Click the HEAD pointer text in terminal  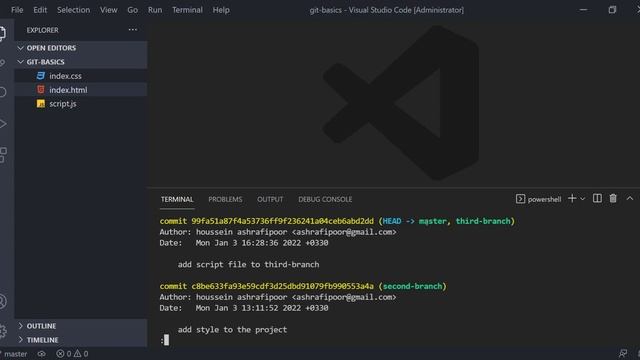(392, 221)
